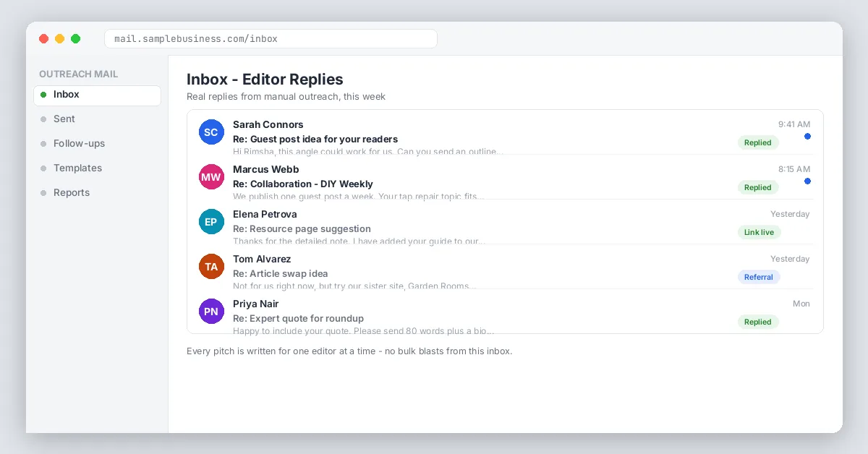The height and width of the screenshot is (454, 868).
Task: Click sender name Marcus Webb
Action: [265, 169]
